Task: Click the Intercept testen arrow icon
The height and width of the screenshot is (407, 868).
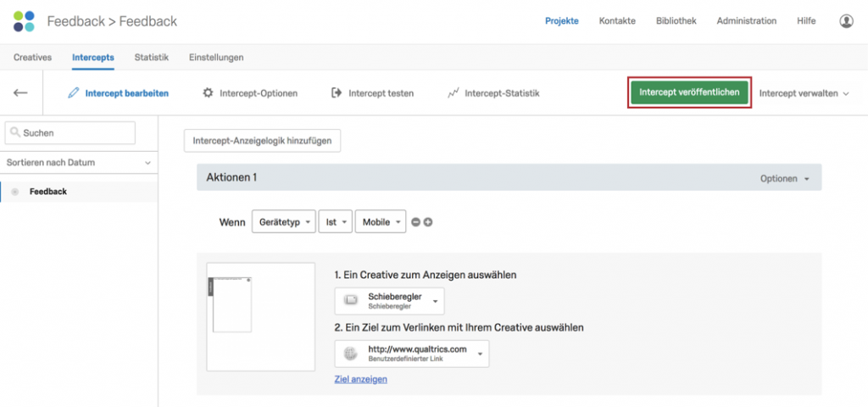Action: click(x=337, y=93)
